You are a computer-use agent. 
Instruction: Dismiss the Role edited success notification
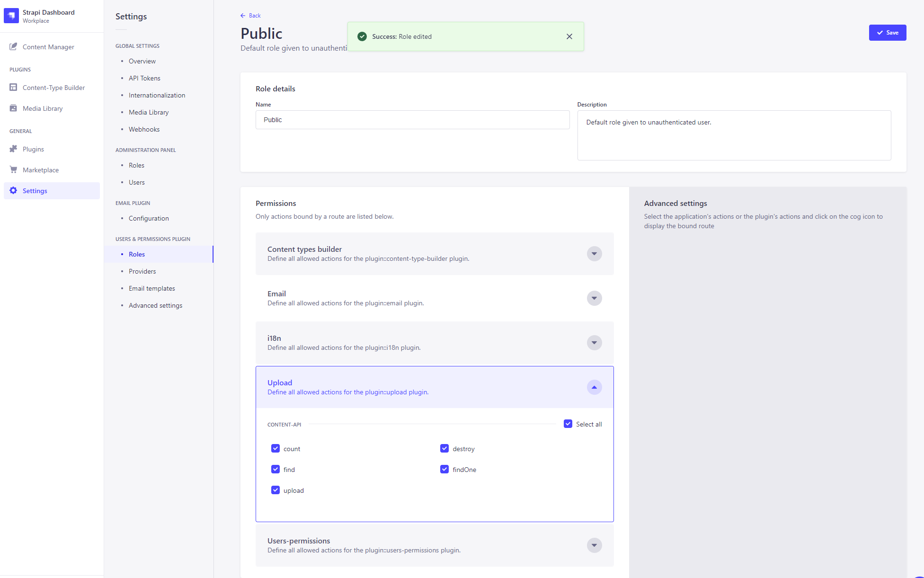[569, 36]
